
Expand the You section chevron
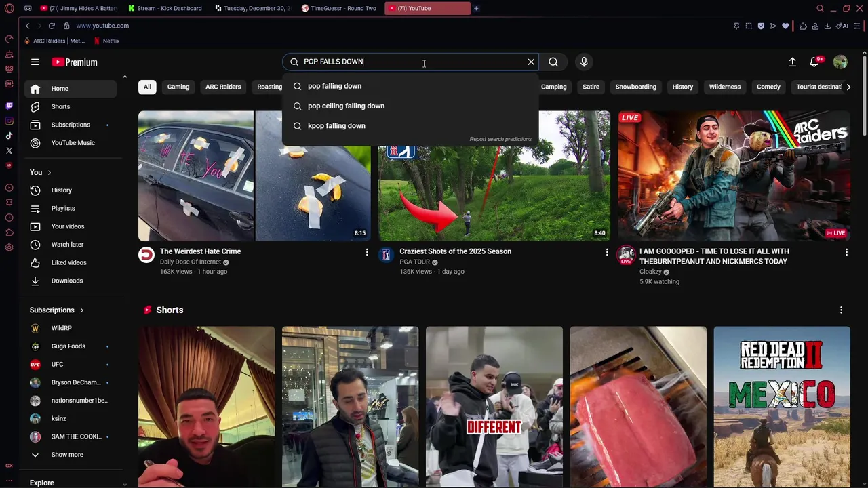tap(49, 172)
